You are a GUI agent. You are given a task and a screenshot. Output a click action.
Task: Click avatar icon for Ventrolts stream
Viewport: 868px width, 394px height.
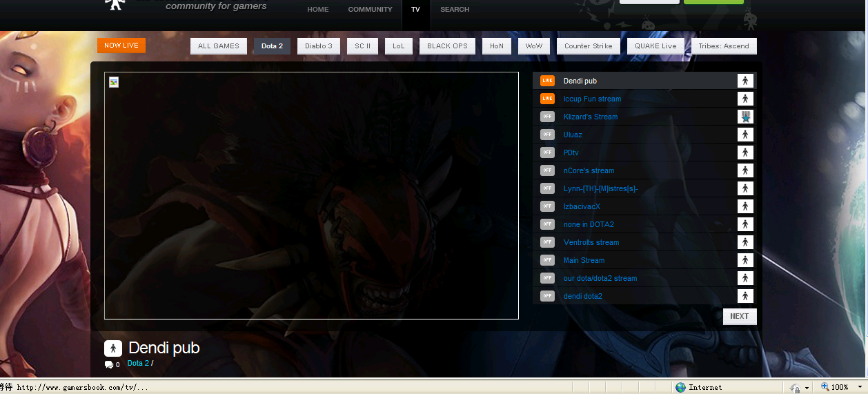pos(745,242)
